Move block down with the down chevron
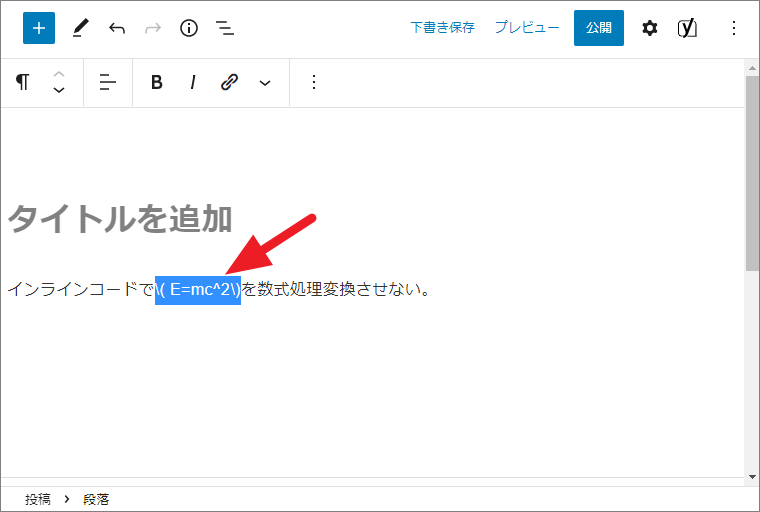Image resolution: width=760 pixels, height=512 pixels. 59,91
